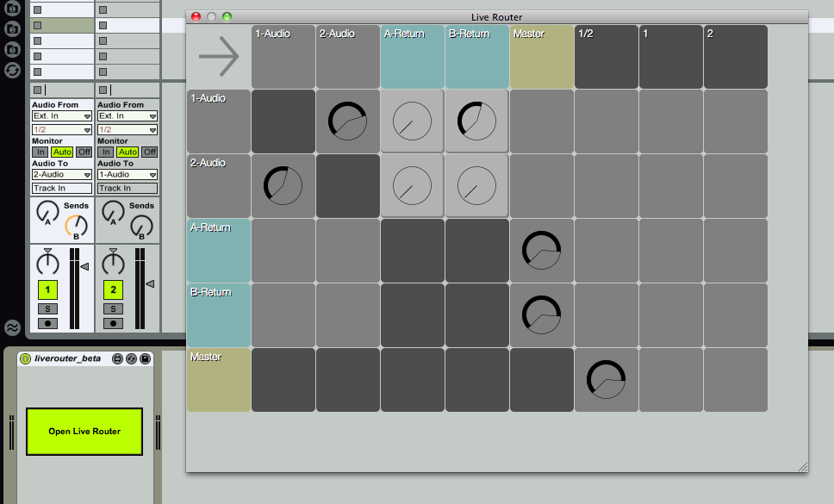
Task: Click the Max device edit icon
Action: [118, 358]
